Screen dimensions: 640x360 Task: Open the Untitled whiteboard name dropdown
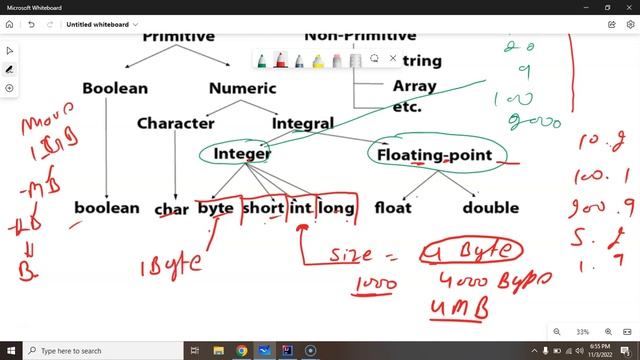pos(102,24)
